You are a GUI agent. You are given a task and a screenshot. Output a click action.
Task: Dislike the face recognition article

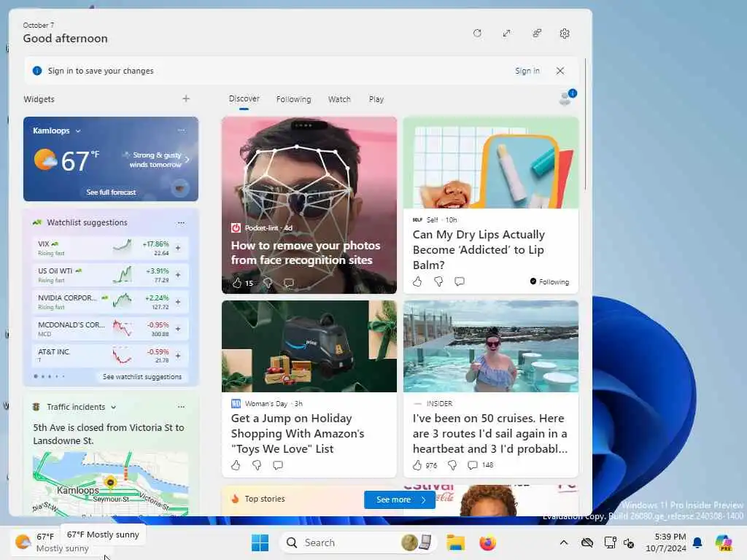(268, 283)
